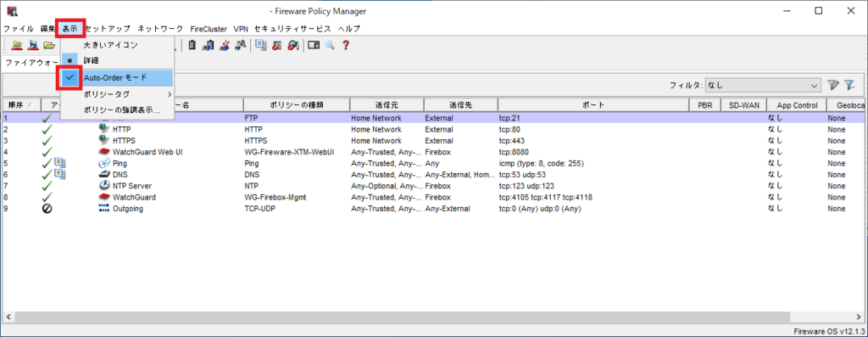868x337 pixels.
Task: Click the magnifying glass search toolbar icon
Action: (x=330, y=46)
